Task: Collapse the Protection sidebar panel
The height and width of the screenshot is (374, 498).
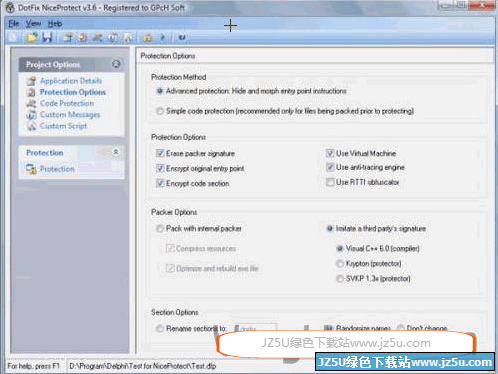Action: (116, 152)
